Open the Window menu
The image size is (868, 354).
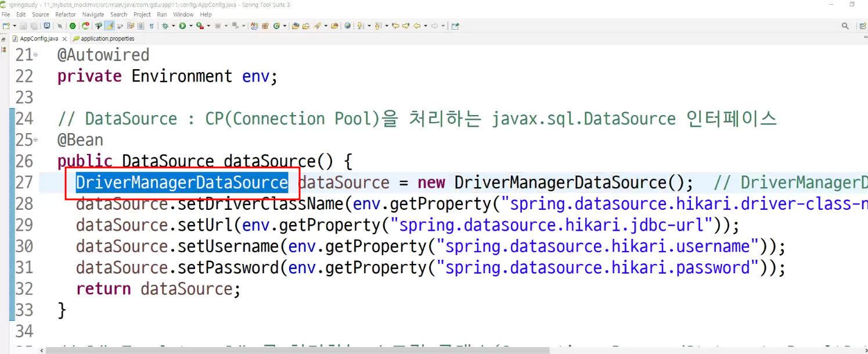pos(183,15)
